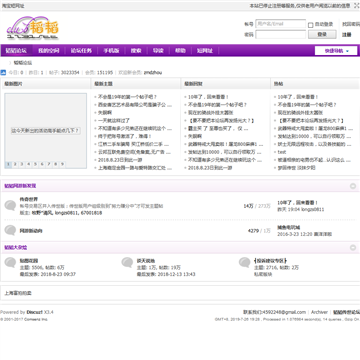360x360 pixels.
Task: Click the 投诉建议专区 board speech-bubble icon
Action: click(x=245, y=263)
